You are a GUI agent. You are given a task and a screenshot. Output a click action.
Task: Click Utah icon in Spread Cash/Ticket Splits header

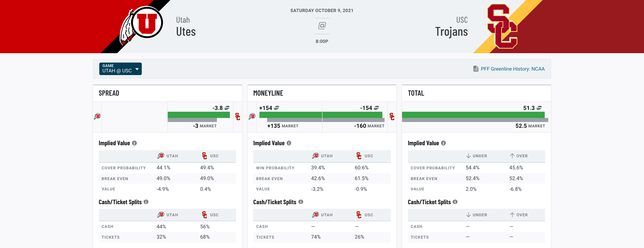pos(161,215)
